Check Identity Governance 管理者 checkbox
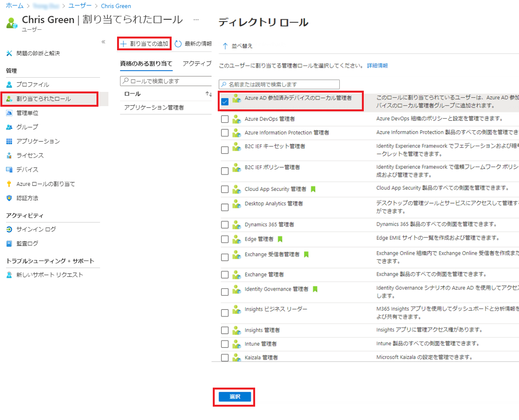The image size is (519, 420). (x=225, y=292)
